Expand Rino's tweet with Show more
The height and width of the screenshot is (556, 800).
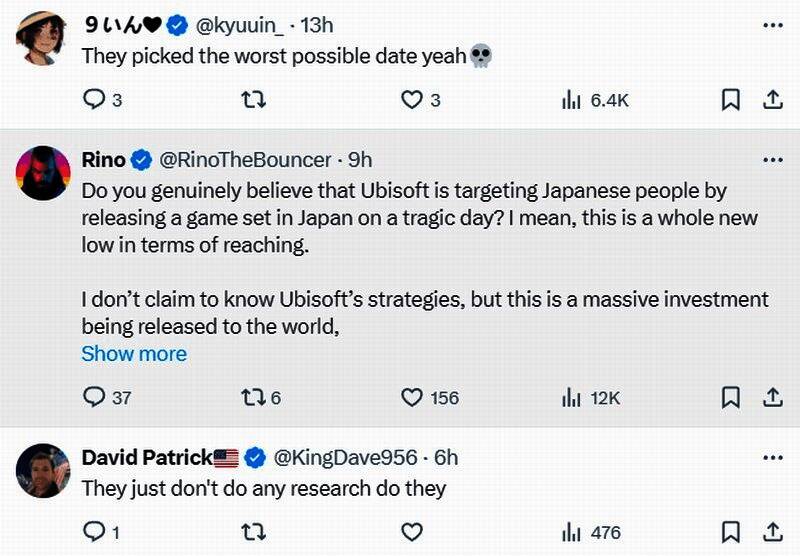tap(134, 354)
